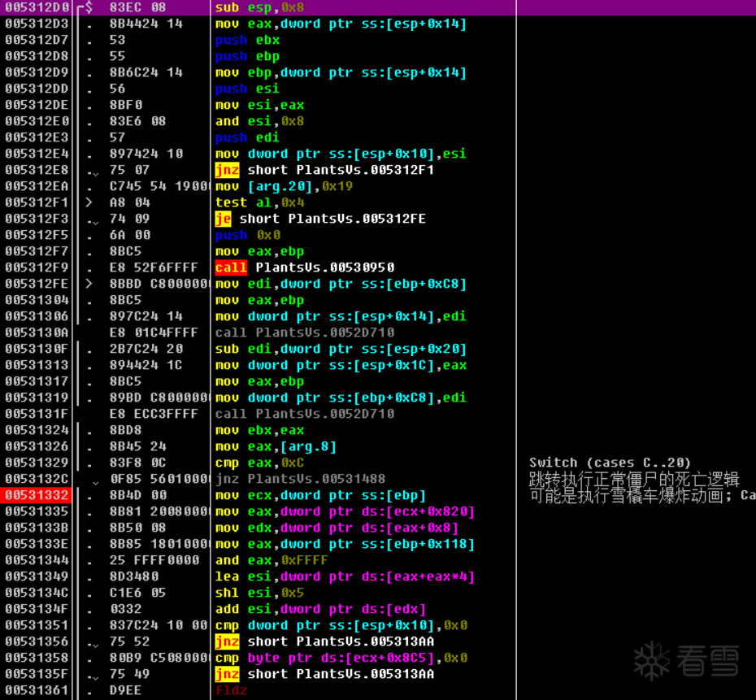Select hex bytes 'E8 52F6FFFF'
The height and width of the screenshot is (700, 756).
[154, 267]
